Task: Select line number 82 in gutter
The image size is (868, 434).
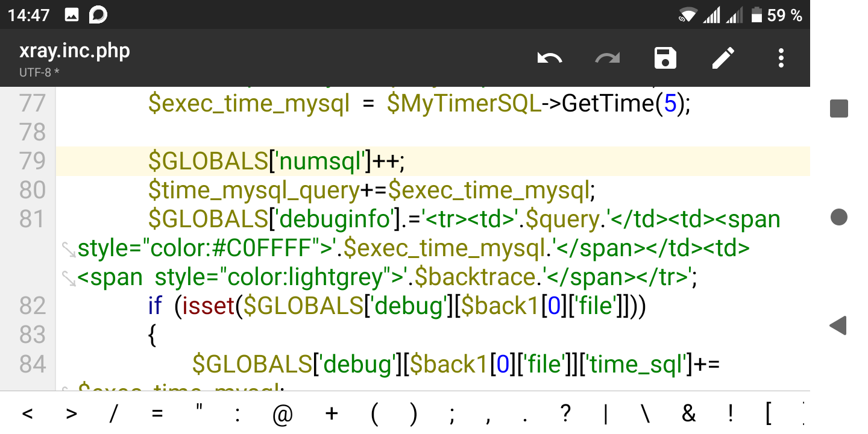Action: [33, 306]
